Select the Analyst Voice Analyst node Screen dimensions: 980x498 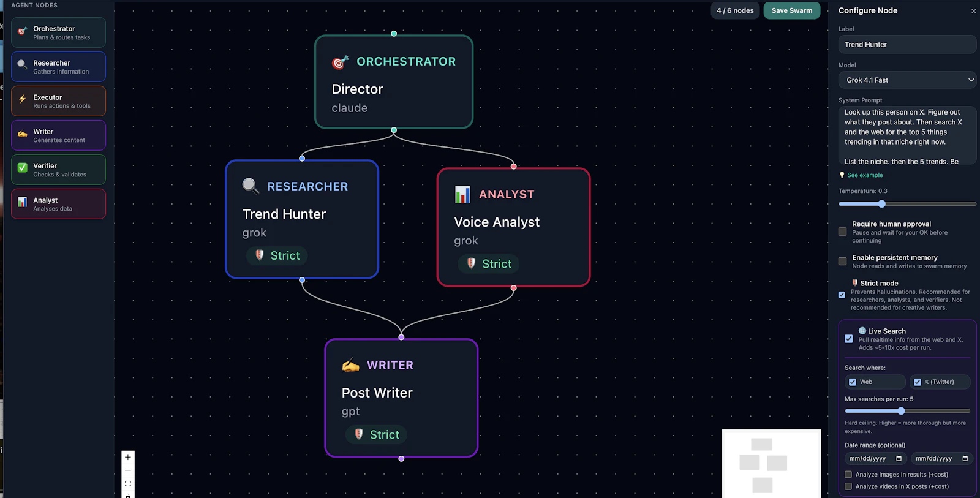tap(513, 227)
